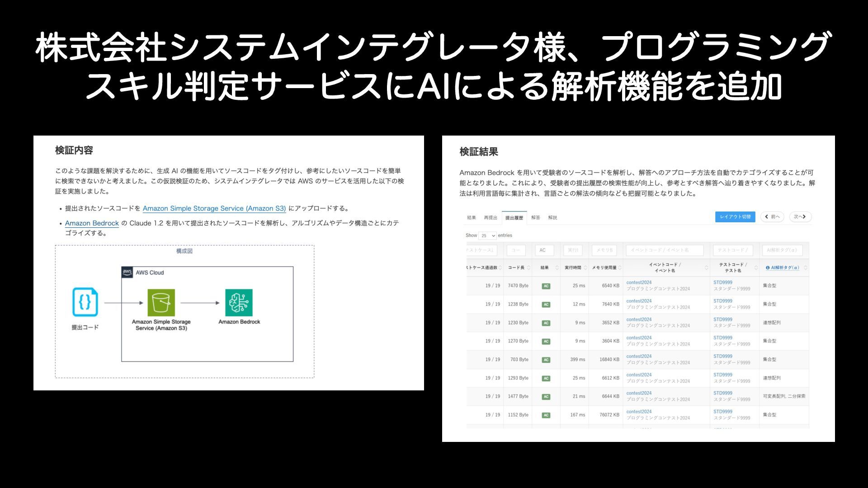Viewport: 868px width, 488px height.
Task: Sort by AI解析タグ(α) column arrows
Action: click(806, 268)
